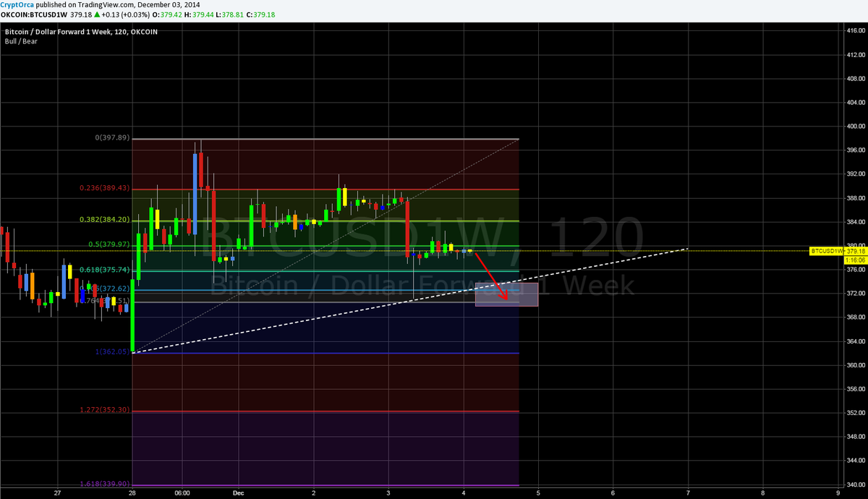Click the Fibonacci label '0.382(384.20)'

105,218
